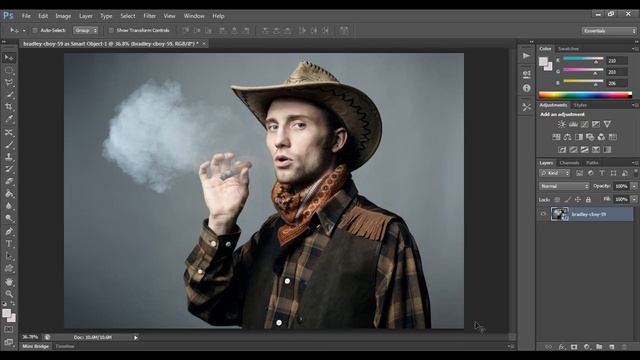Select the Path Selection tool
This screenshot has width=640, height=360.
(x=9, y=256)
